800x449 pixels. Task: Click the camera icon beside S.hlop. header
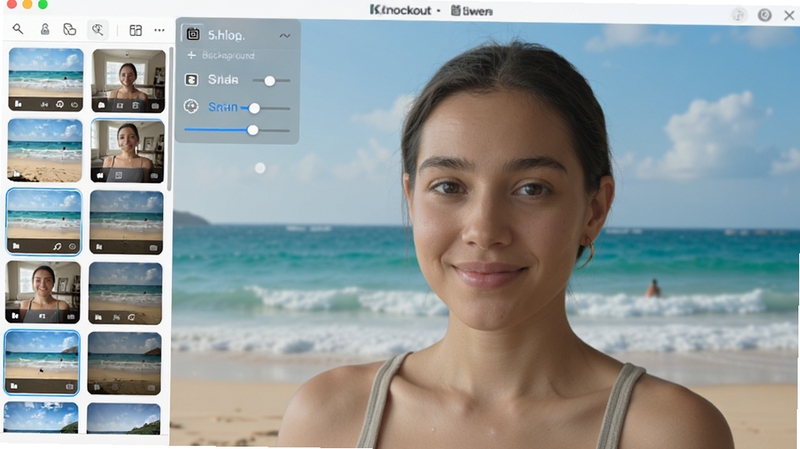click(193, 34)
